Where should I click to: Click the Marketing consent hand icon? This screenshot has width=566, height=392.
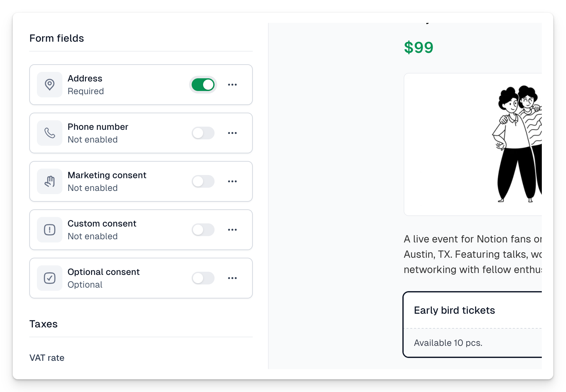coord(50,181)
